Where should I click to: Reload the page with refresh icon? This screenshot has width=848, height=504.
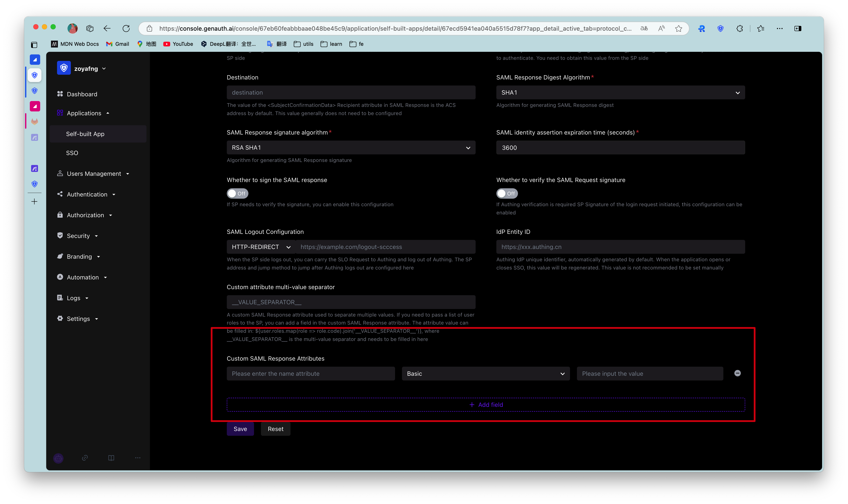pos(126,29)
